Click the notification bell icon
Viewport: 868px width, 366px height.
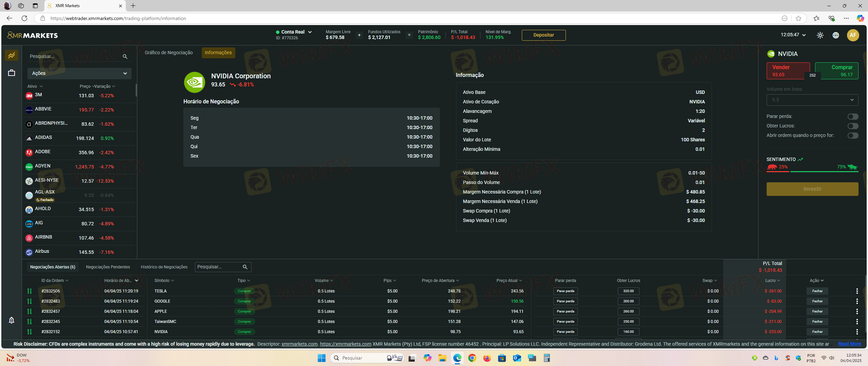[12, 320]
